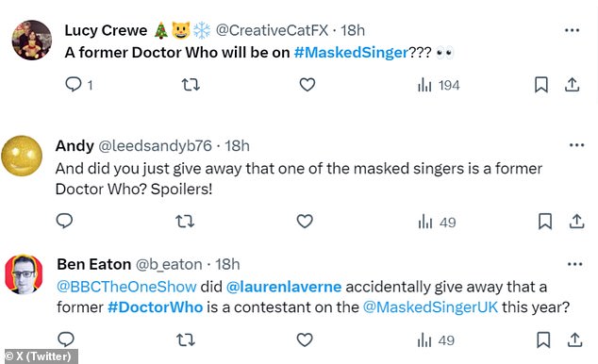
Task: Open the #MaskedSinger hashtag
Action: (x=351, y=52)
